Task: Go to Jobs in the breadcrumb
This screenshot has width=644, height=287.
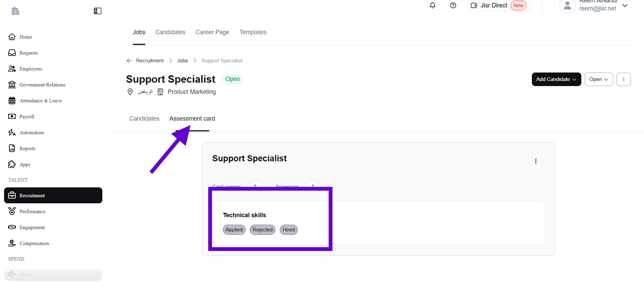Action: [182, 61]
